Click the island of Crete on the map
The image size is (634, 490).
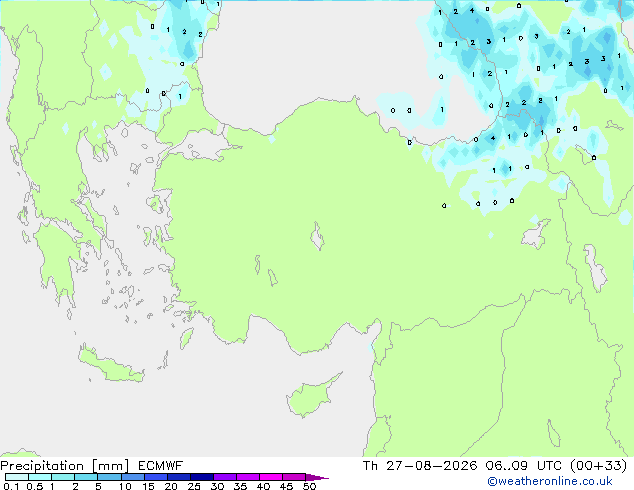[110, 364]
